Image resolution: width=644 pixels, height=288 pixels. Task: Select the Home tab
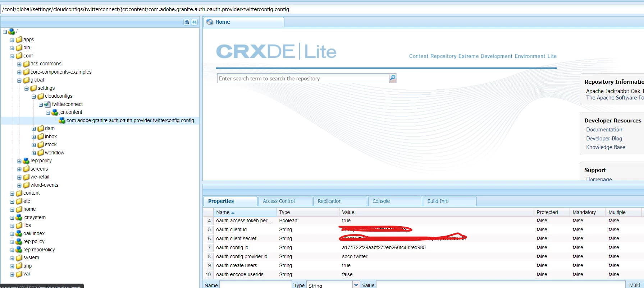point(244,22)
